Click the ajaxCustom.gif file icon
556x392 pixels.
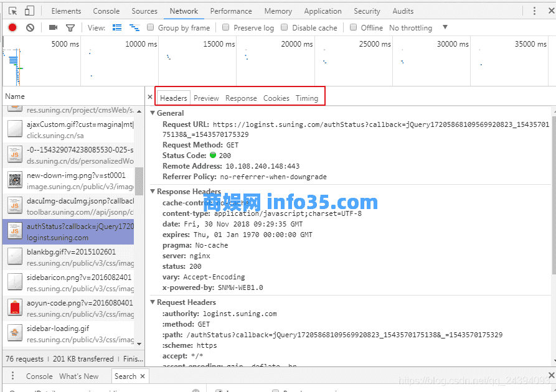pyautogui.click(x=15, y=129)
